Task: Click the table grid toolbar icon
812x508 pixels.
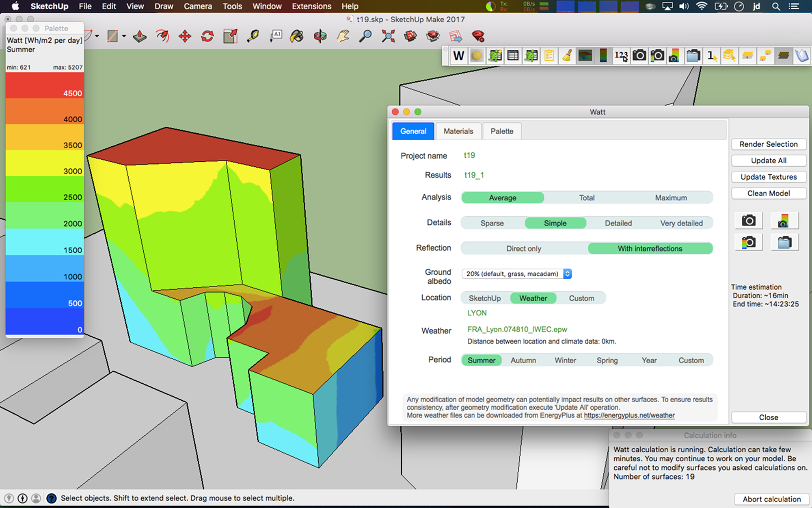Action: [513, 56]
